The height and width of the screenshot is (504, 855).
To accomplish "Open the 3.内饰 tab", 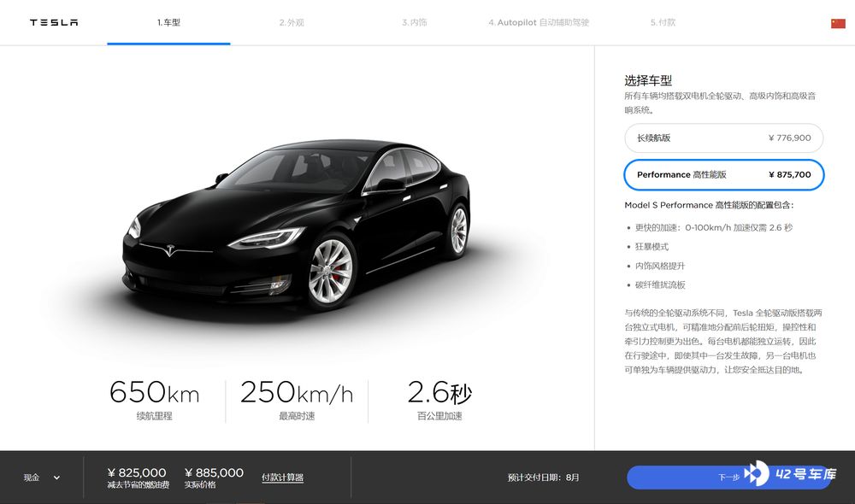I will [x=415, y=23].
